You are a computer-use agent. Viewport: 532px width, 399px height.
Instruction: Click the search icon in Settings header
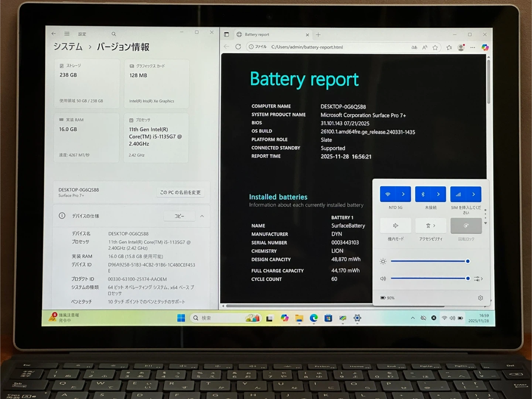(x=114, y=34)
